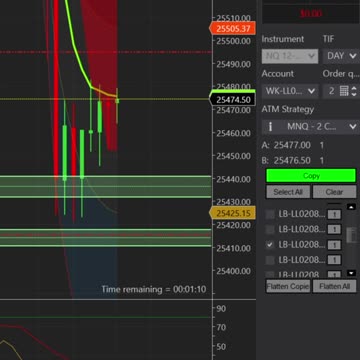This screenshot has width=360, height=360.
Task: Click the scroll-up arrow of accounts list
Action: (x=351, y=207)
